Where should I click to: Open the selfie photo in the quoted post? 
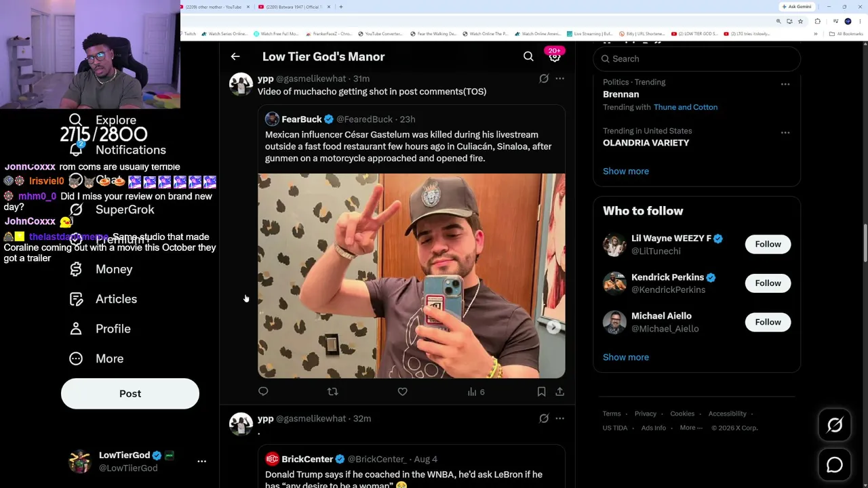[x=411, y=276]
